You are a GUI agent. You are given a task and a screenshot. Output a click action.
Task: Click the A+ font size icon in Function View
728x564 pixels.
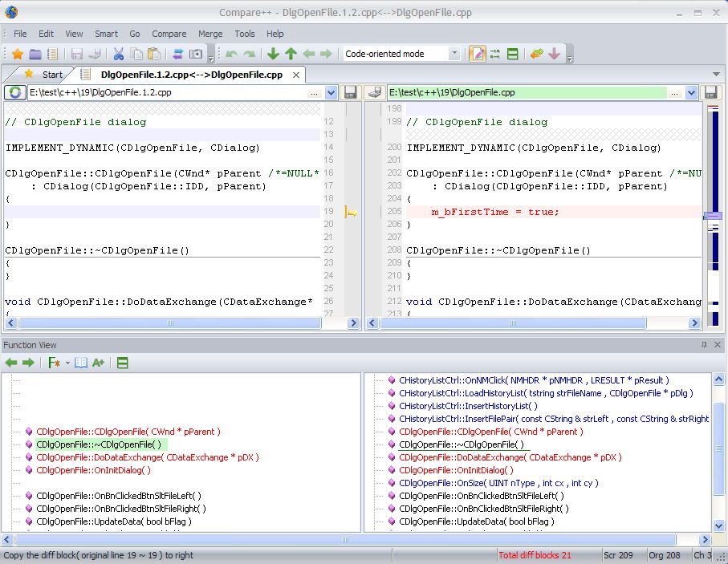point(98,362)
